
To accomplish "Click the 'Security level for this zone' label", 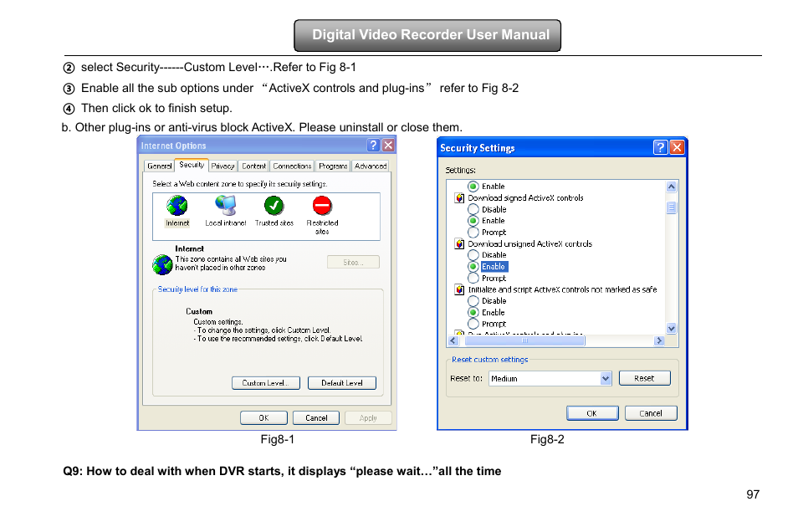I will point(197,289).
